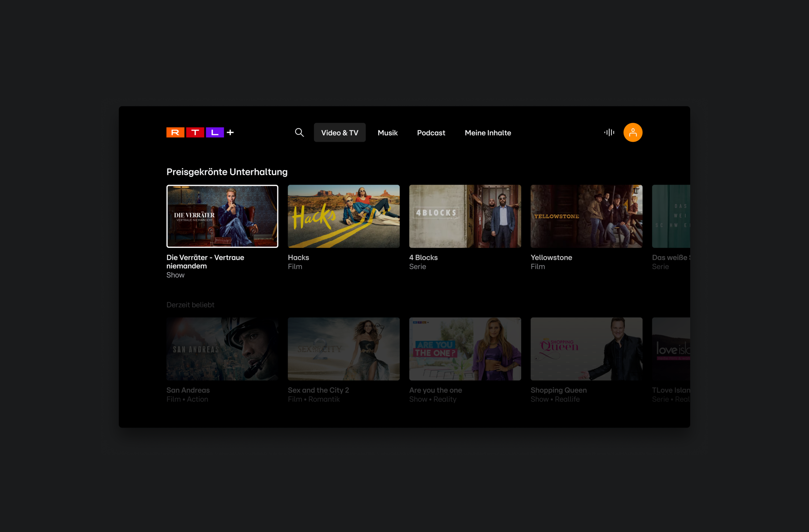The height and width of the screenshot is (532, 809).
Task: Switch to the Musik tab
Action: (387, 132)
